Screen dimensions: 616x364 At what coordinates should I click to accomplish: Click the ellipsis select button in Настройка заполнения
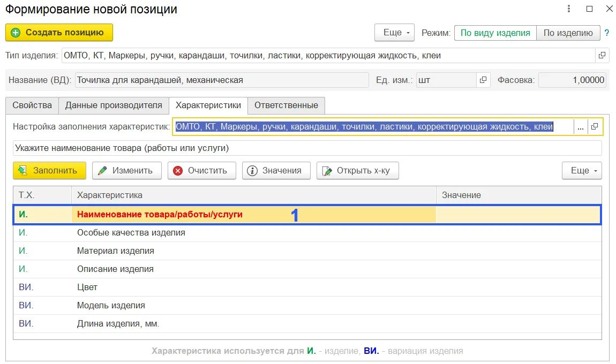(x=580, y=126)
